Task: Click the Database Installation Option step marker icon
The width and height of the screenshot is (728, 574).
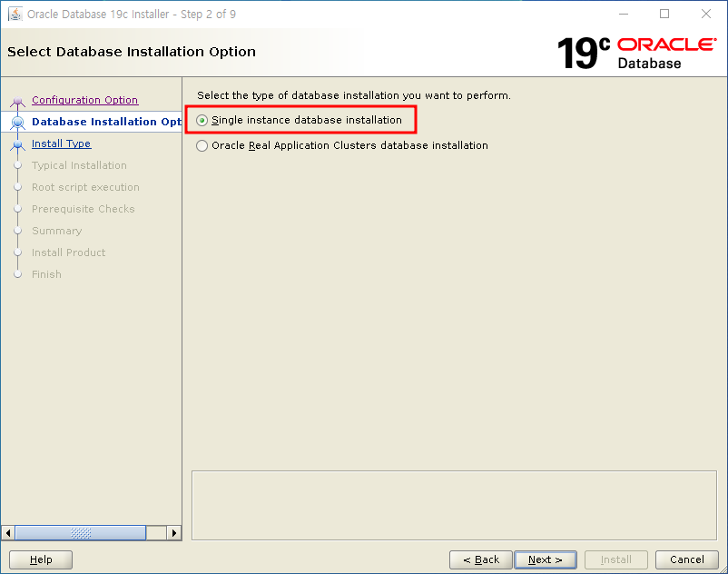Action: [x=17, y=122]
